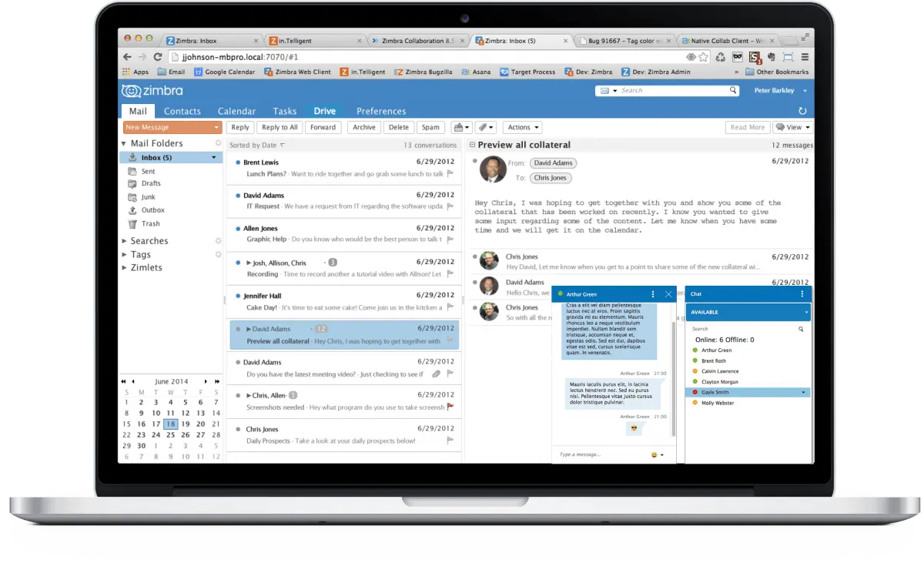Open Mail Folders gear options
The image size is (924, 563).
218,143
